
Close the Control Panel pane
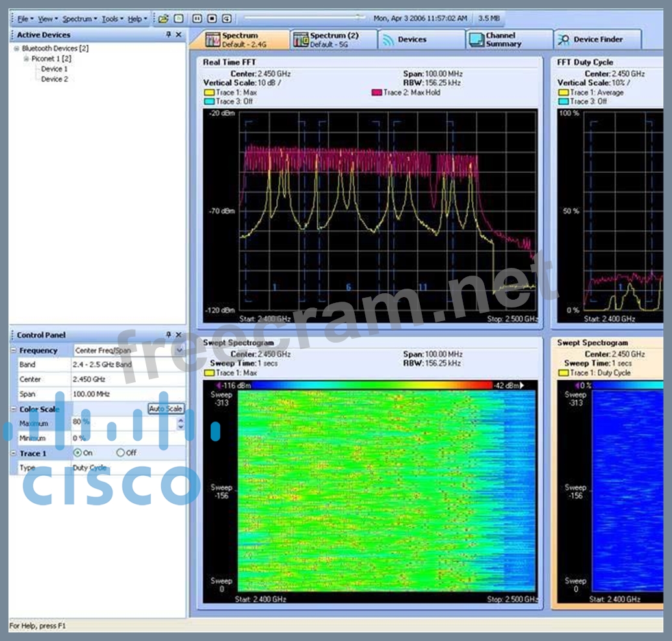[179, 335]
